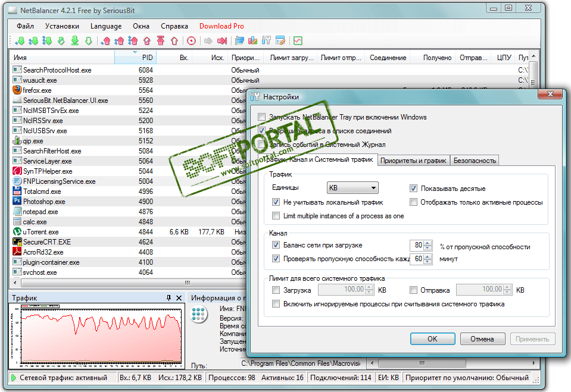Increase the 80 percent bandwidth spinner
Viewport: 571px width, 392px height.
tap(428, 243)
